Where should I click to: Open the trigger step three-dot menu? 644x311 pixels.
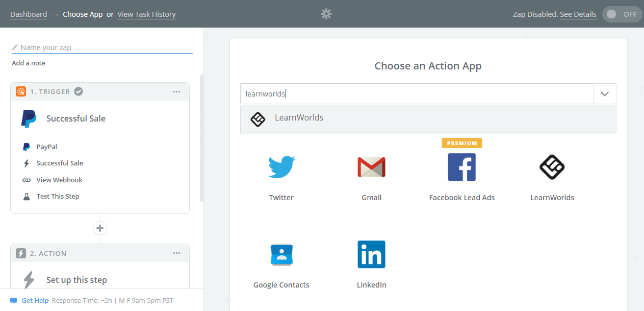click(x=176, y=92)
